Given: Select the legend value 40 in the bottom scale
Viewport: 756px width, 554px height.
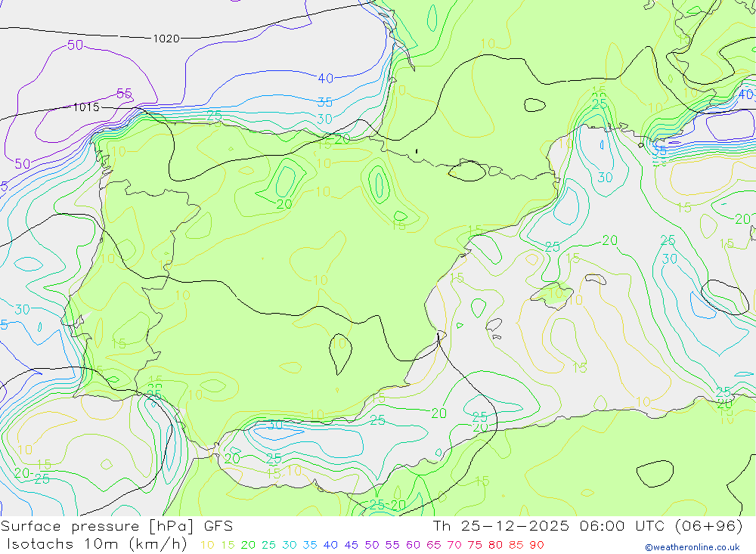Looking at the screenshot, I should (331, 545).
